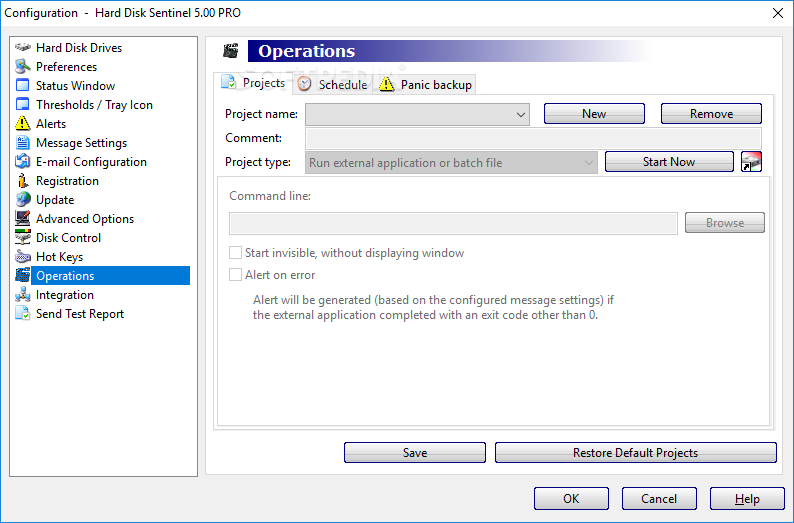
Task: Click Restore Default Projects button
Action: click(636, 453)
